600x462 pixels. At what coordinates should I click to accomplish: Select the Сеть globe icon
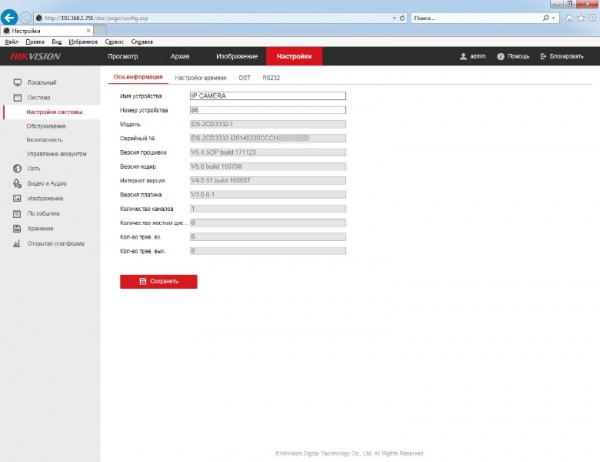pyautogui.click(x=17, y=168)
